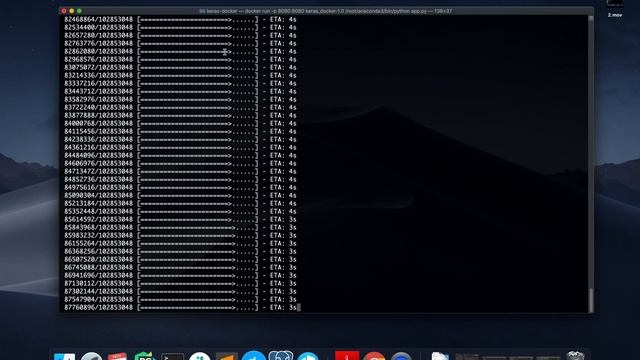Minimize the keras-docker terminal window
640x360 pixels.
pos(71,11)
